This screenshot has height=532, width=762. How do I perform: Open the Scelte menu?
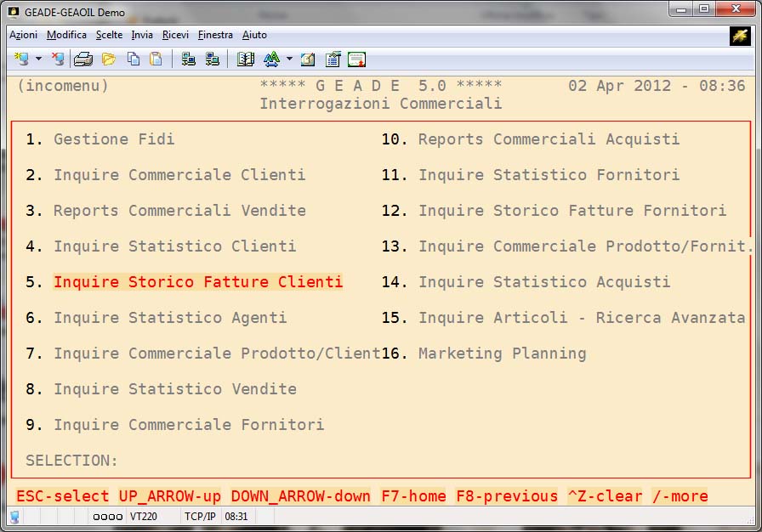click(x=109, y=35)
